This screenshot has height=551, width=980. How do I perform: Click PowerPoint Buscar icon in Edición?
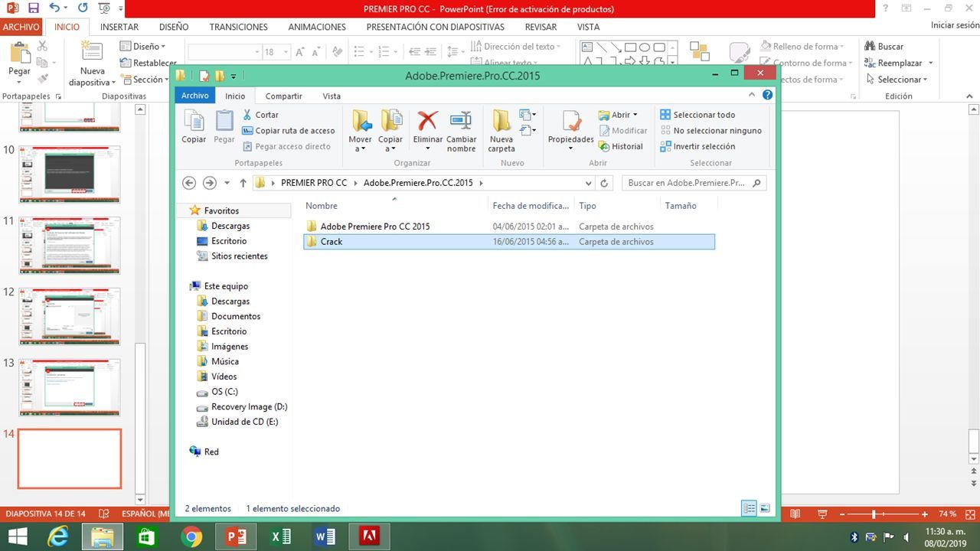(870, 46)
